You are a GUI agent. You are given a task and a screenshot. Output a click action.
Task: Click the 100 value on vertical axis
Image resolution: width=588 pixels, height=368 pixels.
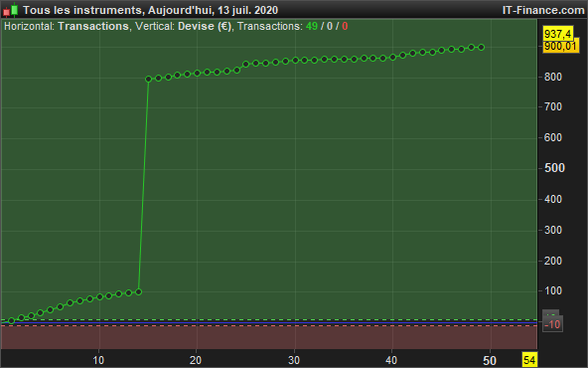coord(553,290)
